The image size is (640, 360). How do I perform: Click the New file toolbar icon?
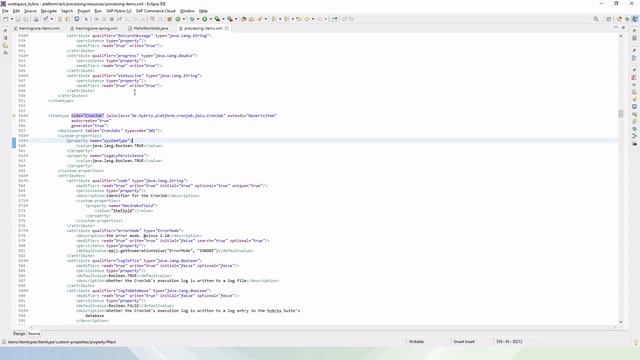6,19
